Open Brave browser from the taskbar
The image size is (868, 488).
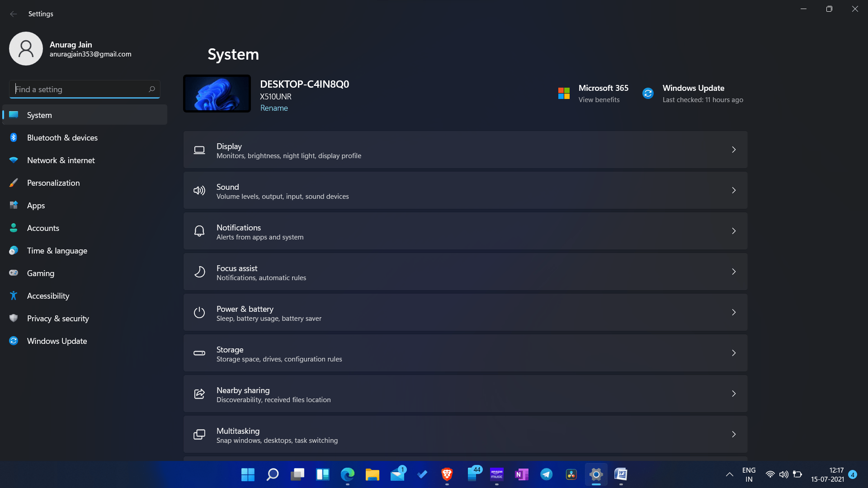447,474
